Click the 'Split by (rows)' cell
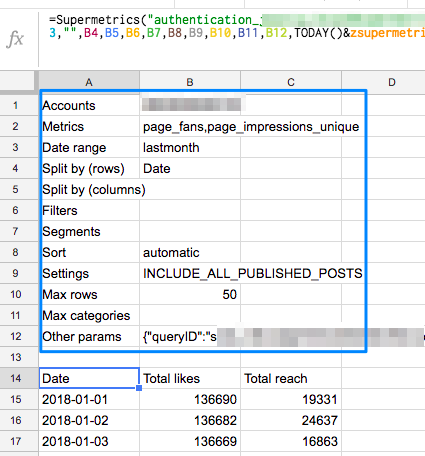This screenshot has width=425, height=456. (89, 169)
